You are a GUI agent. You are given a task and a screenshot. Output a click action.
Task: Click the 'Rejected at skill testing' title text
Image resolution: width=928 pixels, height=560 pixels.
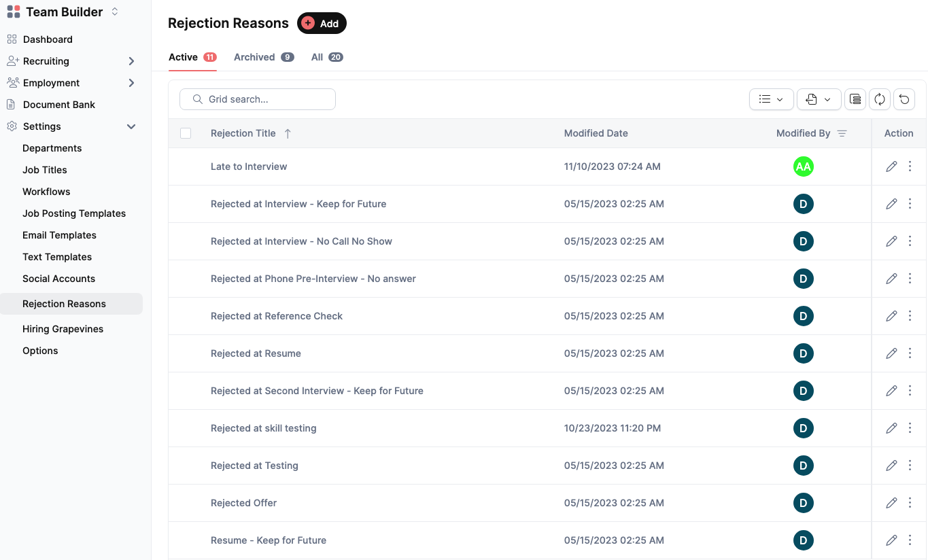[x=264, y=428]
